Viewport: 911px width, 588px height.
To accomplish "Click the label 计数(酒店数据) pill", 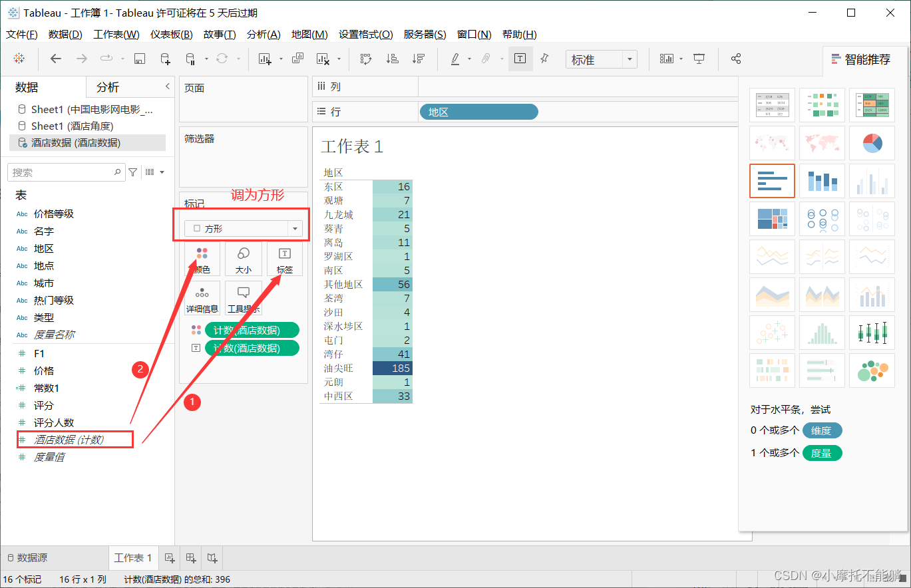I will pos(252,348).
